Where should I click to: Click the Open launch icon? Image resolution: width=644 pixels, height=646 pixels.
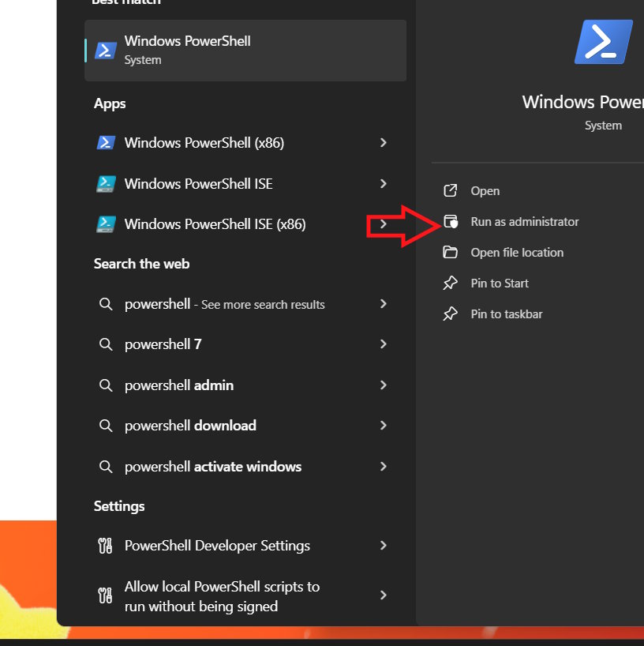451,190
